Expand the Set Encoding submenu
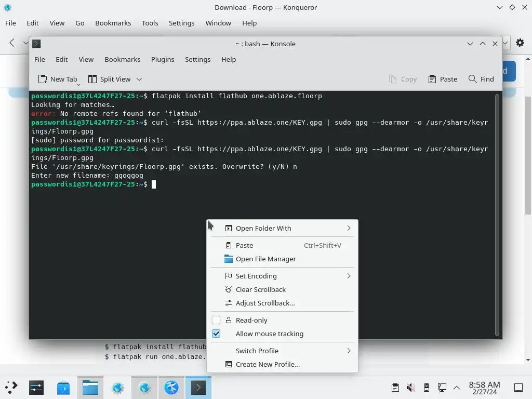 (282, 276)
